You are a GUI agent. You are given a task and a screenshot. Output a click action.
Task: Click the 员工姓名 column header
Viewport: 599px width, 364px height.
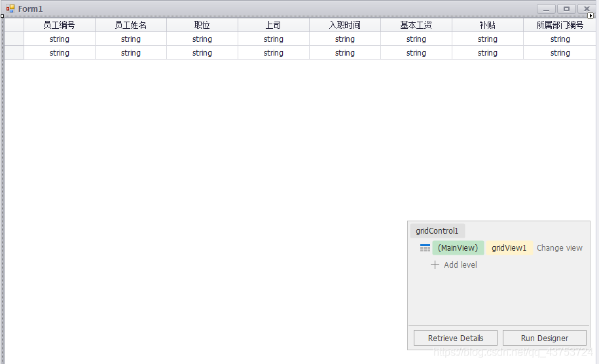click(x=131, y=26)
